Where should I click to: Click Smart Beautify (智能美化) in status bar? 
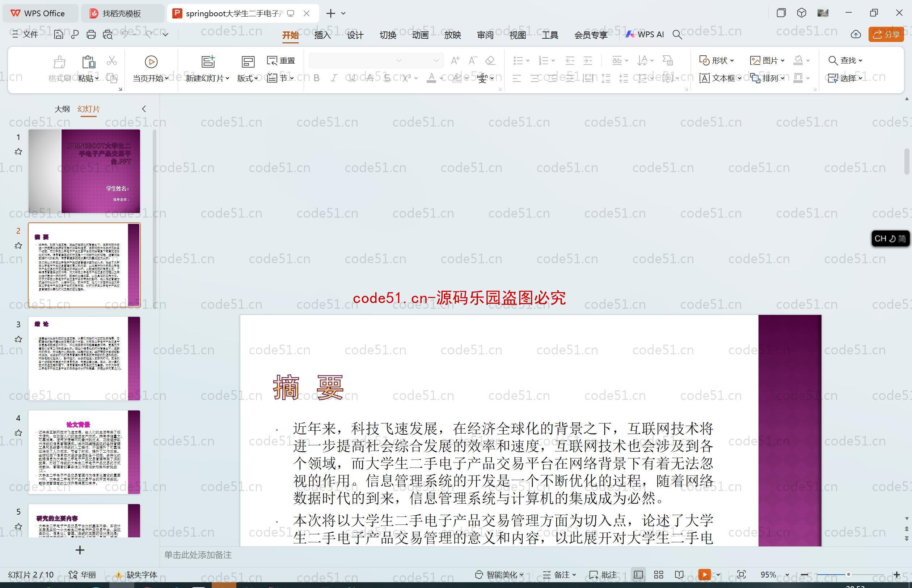499,575
